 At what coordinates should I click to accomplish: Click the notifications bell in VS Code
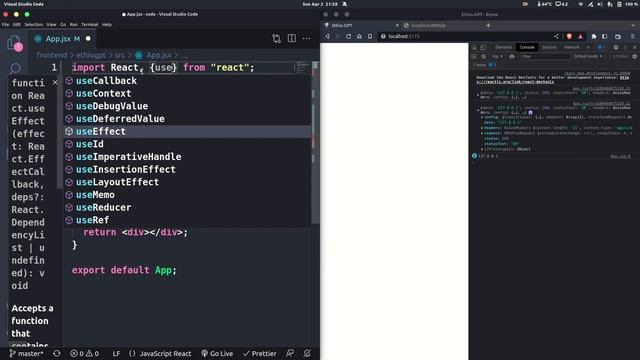point(307,353)
